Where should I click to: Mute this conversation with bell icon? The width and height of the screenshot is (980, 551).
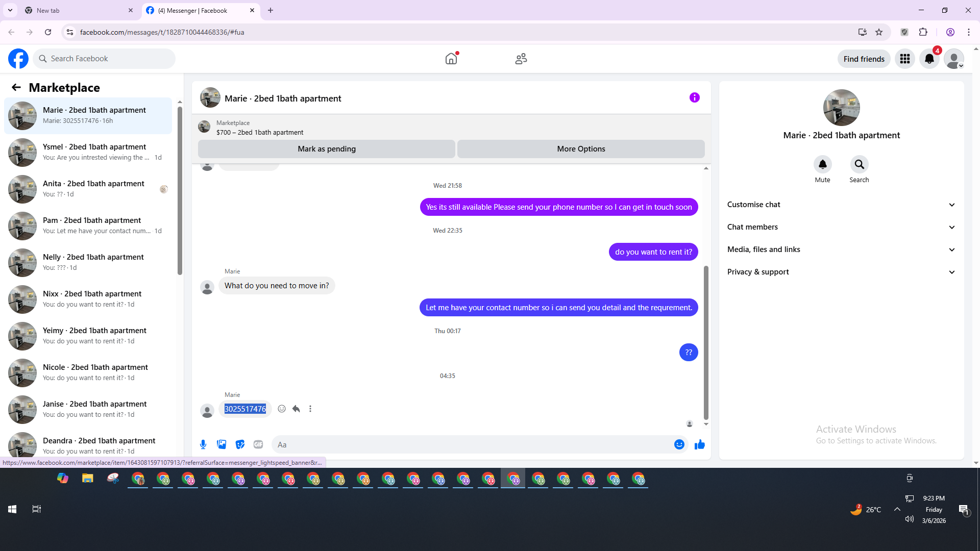click(822, 164)
